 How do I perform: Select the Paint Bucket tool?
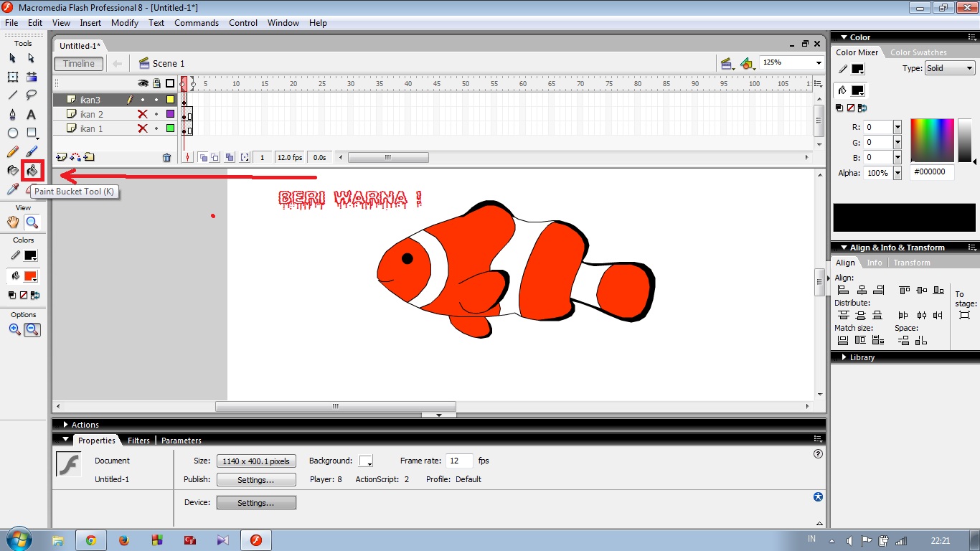(x=32, y=171)
